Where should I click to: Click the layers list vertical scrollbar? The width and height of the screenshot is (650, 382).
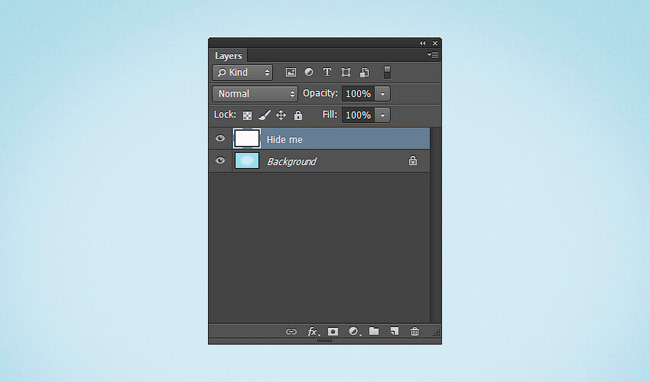pyautogui.click(x=435, y=225)
